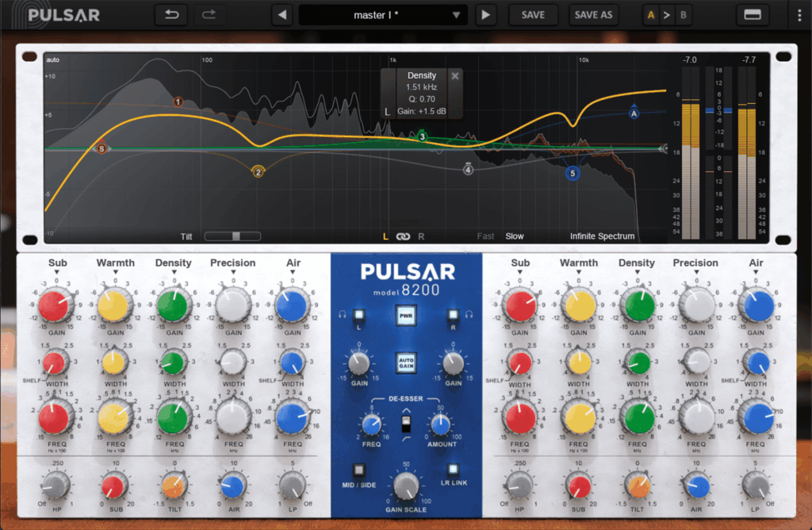Close the Density band info popup
The height and width of the screenshot is (530, 812).
point(454,76)
